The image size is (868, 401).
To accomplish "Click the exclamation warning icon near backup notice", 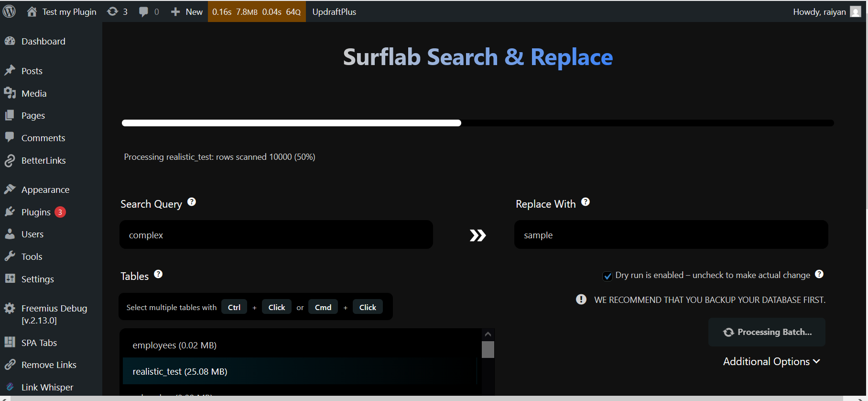I will point(581,300).
